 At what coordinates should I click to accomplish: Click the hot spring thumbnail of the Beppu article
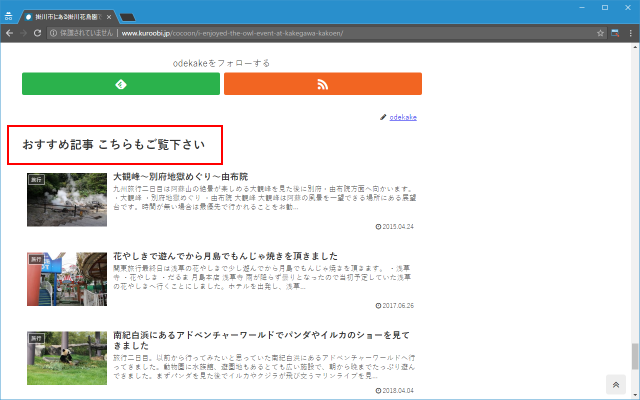67,200
